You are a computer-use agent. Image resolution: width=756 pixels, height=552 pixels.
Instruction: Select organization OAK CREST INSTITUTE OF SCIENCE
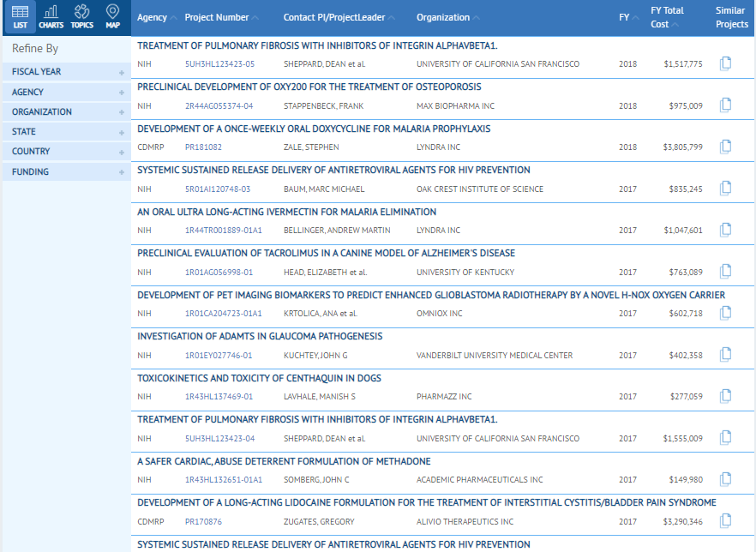(480, 189)
